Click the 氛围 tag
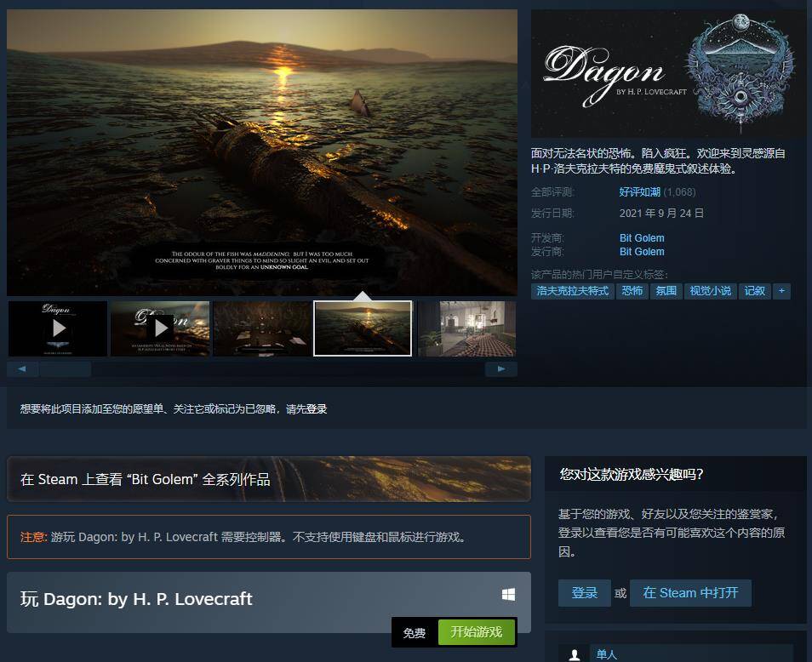The width and height of the screenshot is (812, 662). coord(666,291)
